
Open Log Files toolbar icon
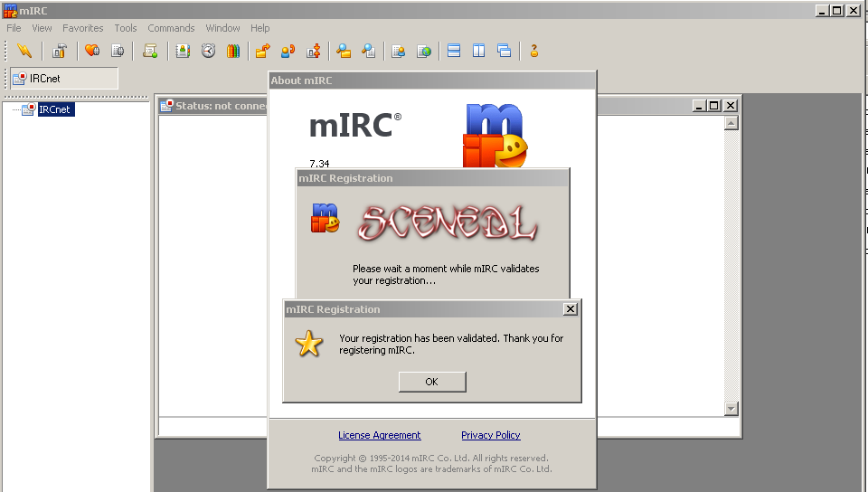pos(369,51)
